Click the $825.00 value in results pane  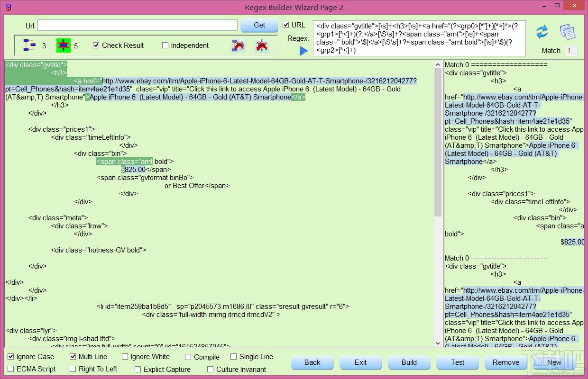[572, 242]
